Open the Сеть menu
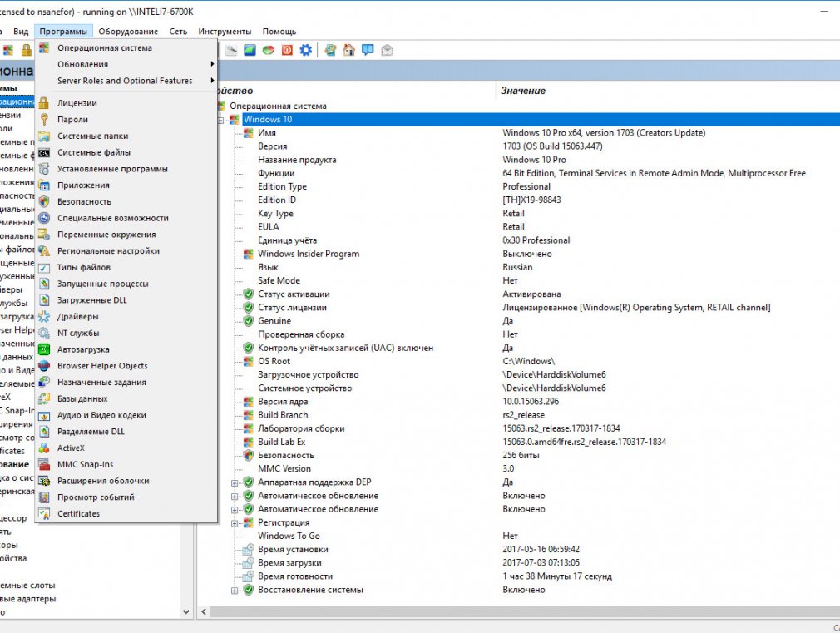This screenshot has width=840, height=633. (178, 32)
